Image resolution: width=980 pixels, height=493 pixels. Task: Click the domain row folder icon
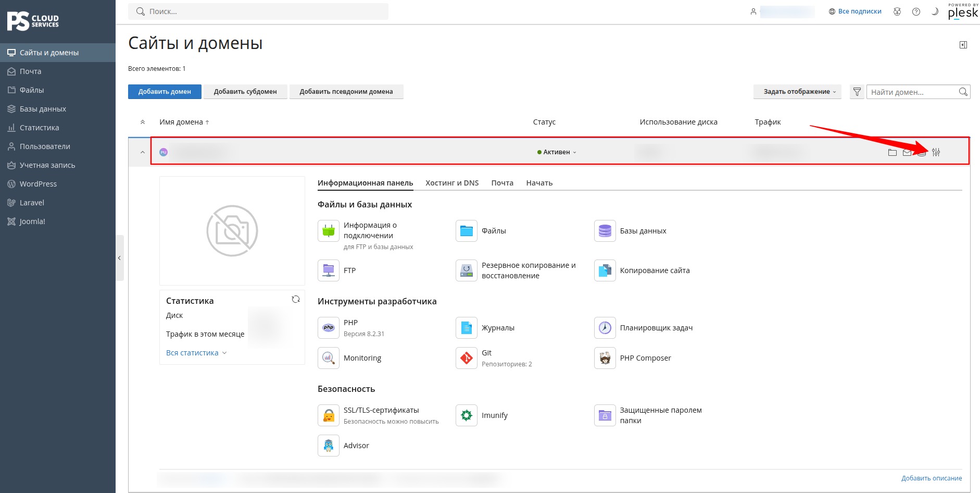tap(893, 152)
